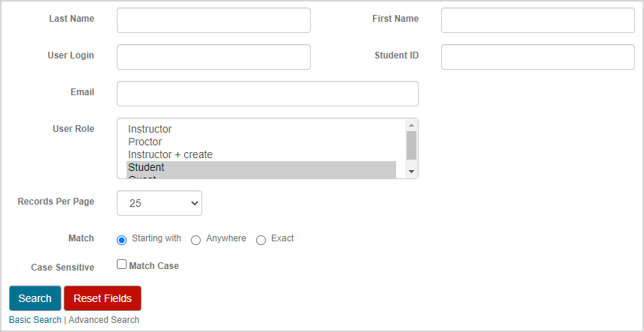Enable the Match Case checkbox
Image resolution: width=644 pixels, height=332 pixels.
tap(122, 265)
